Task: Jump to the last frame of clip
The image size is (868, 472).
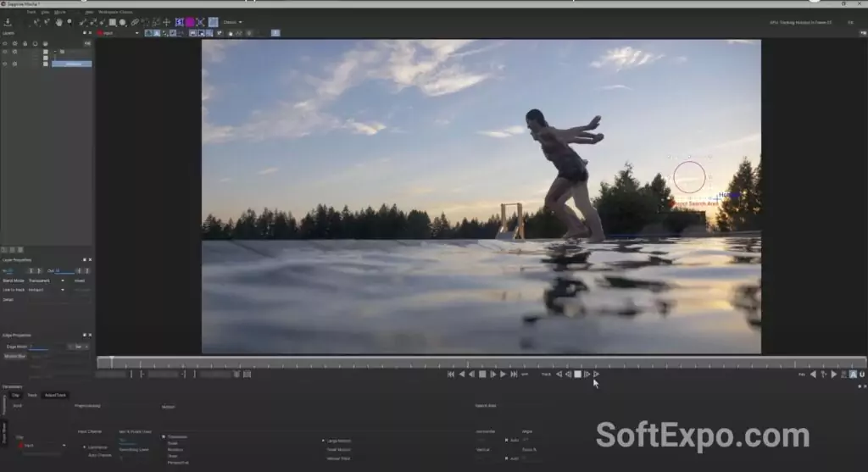Action: click(514, 375)
